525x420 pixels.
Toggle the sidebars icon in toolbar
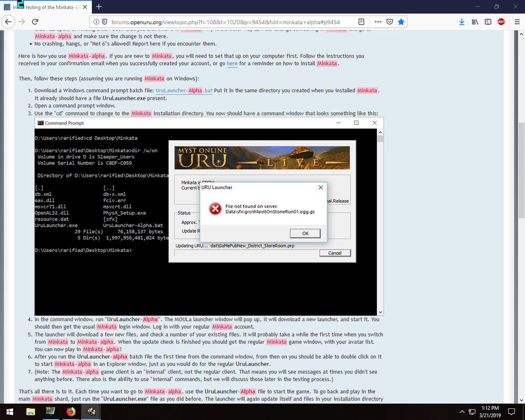coord(488,22)
